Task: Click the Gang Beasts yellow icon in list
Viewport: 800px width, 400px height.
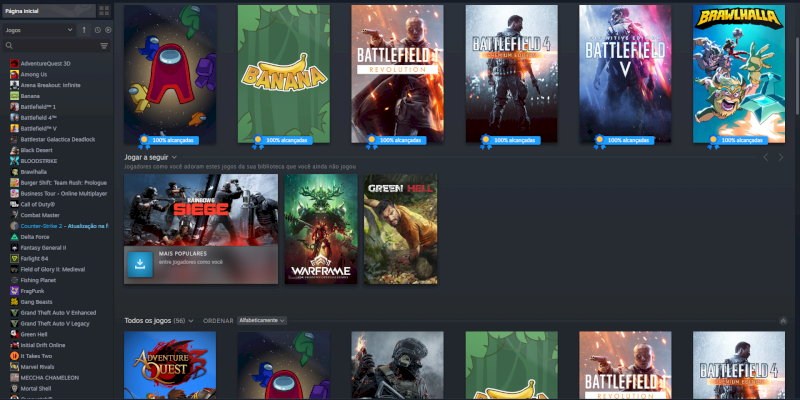Action: [14, 302]
